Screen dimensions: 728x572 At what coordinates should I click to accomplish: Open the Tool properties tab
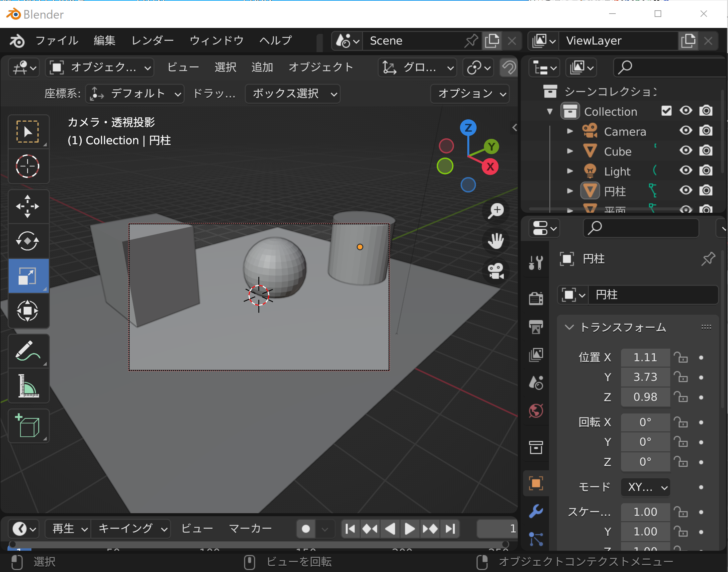[536, 263]
